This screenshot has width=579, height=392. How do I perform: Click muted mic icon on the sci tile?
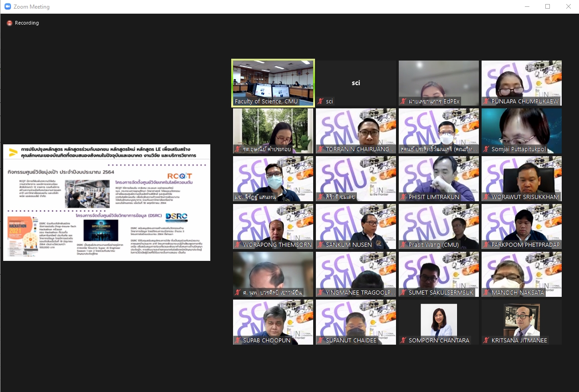click(320, 102)
